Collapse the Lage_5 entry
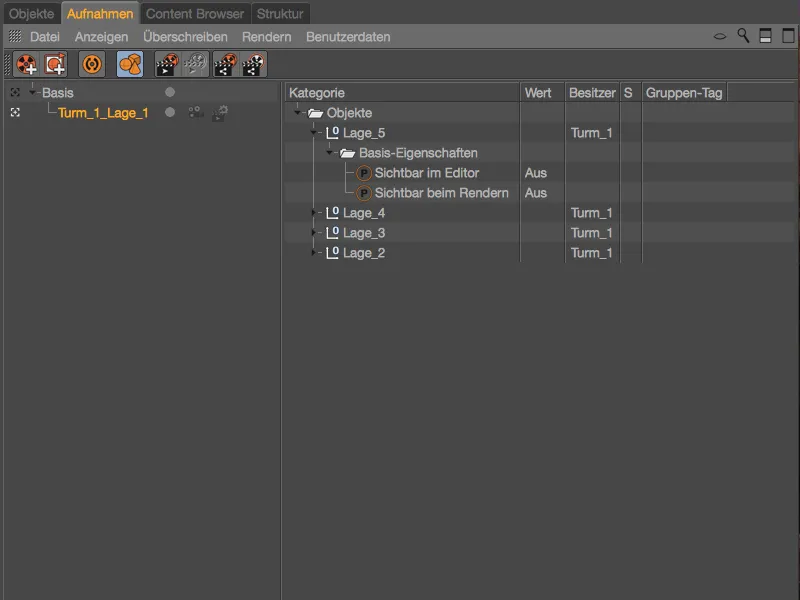The height and width of the screenshot is (600, 800). coord(314,133)
